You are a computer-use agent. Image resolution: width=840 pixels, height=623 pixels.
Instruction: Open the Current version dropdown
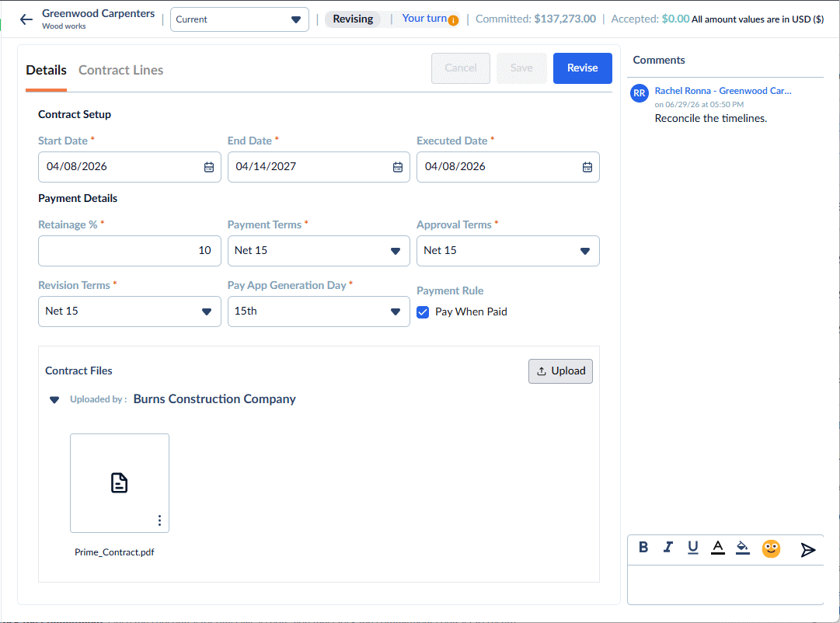(239, 20)
